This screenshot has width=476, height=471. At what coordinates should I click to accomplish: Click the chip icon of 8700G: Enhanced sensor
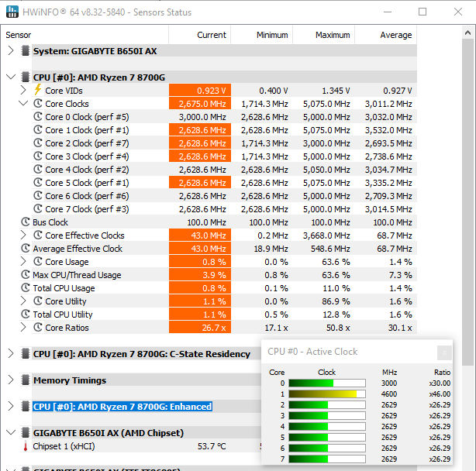point(26,407)
